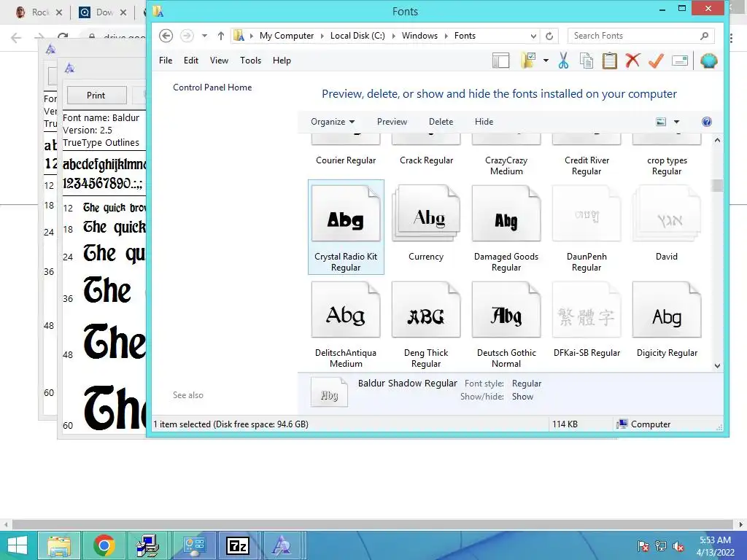The width and height of the screenshot is (747, 560).
Task: Click the Courier Regular font label
Action: point(346,160)
